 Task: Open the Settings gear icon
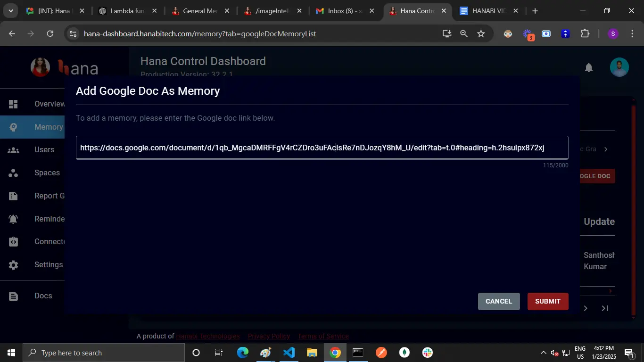click(13, 265)
